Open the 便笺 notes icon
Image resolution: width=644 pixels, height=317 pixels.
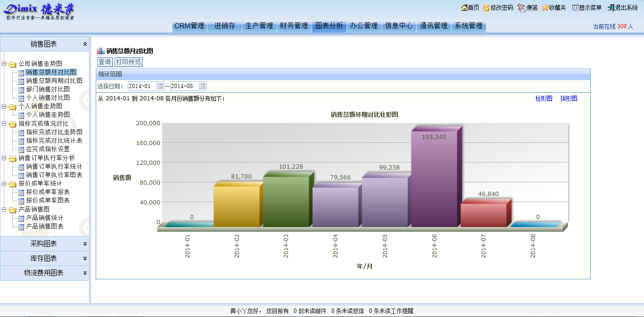point(521,8)
